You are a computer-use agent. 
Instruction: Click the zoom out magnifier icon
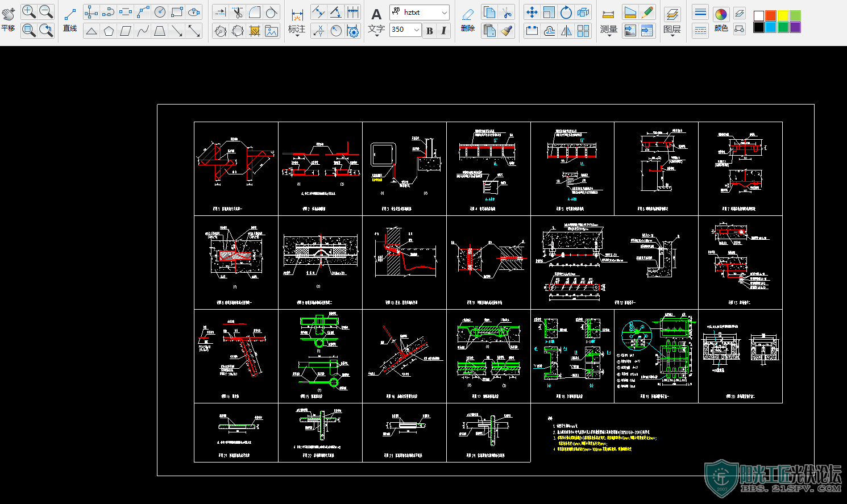pyautogui.click(x=46, y=11)
